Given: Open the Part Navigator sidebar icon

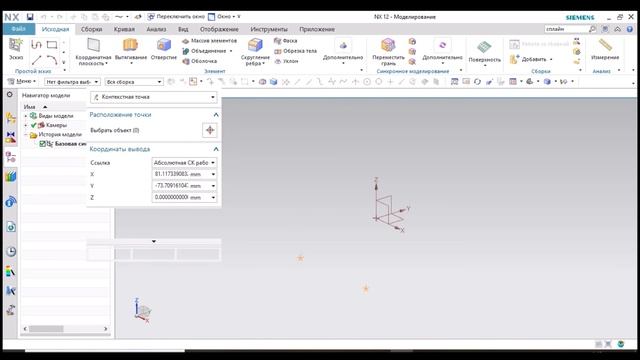Looking at the screenshot, I should point(11,157).
